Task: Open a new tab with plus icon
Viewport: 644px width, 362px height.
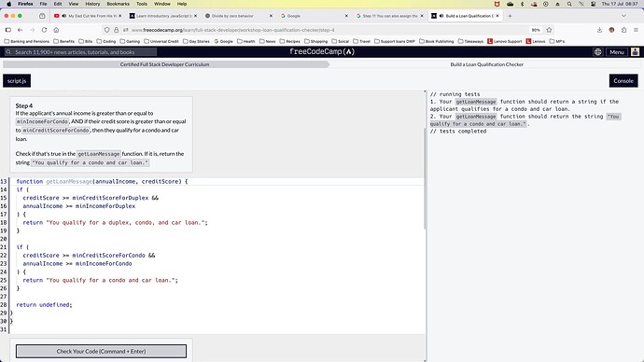Action: coord(510,16)
